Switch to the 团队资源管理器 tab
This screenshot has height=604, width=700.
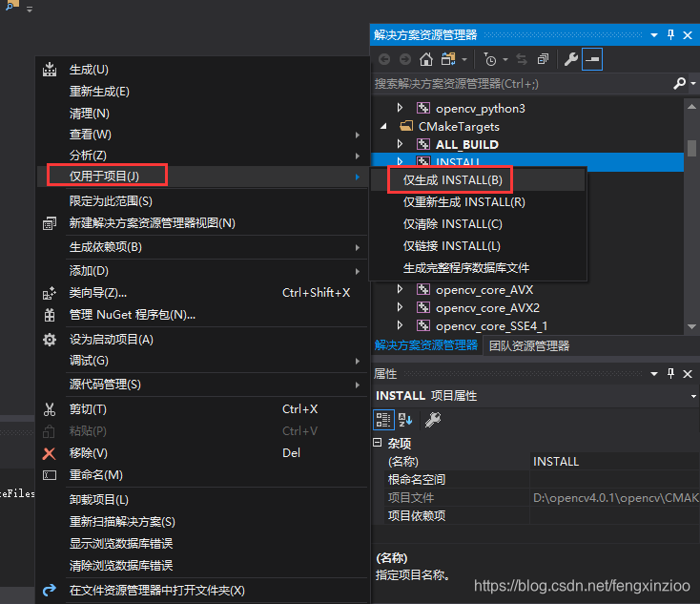click(x=529, y=345)
